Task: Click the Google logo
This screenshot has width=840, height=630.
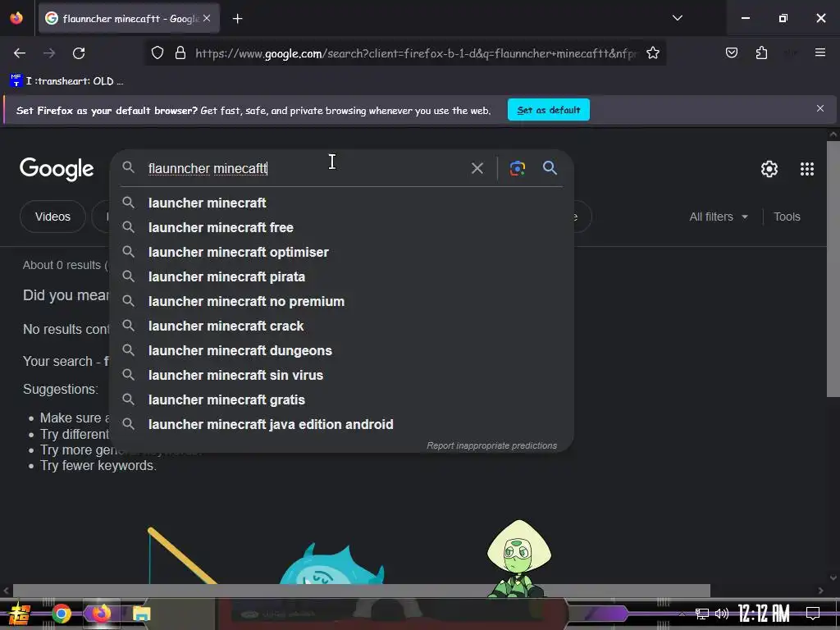Action: (x=57, y=169)
